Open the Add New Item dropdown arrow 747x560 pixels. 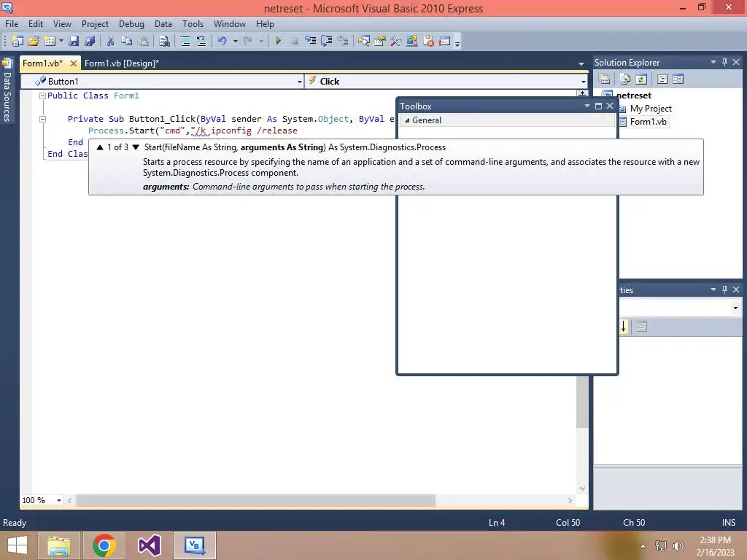(x=61, y=41)
